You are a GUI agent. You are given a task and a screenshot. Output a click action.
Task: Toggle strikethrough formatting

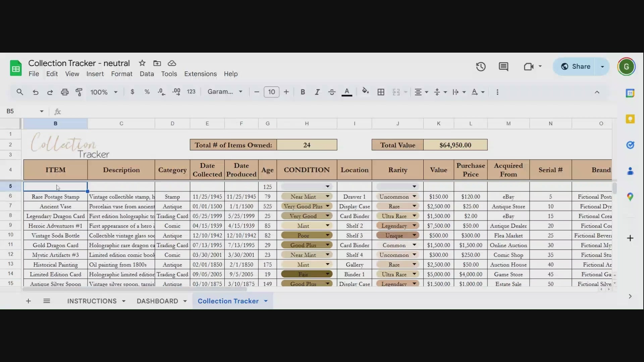point(331,92)
